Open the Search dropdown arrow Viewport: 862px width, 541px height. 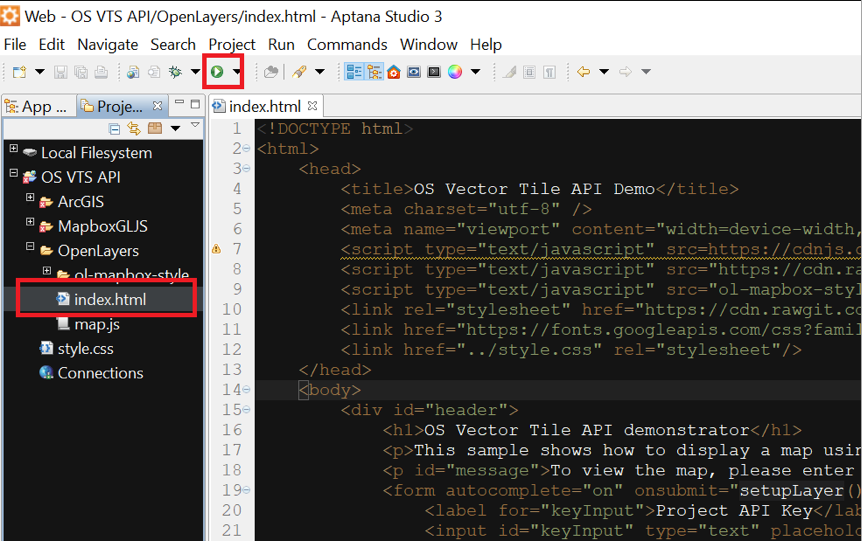(x=319, y=71)
